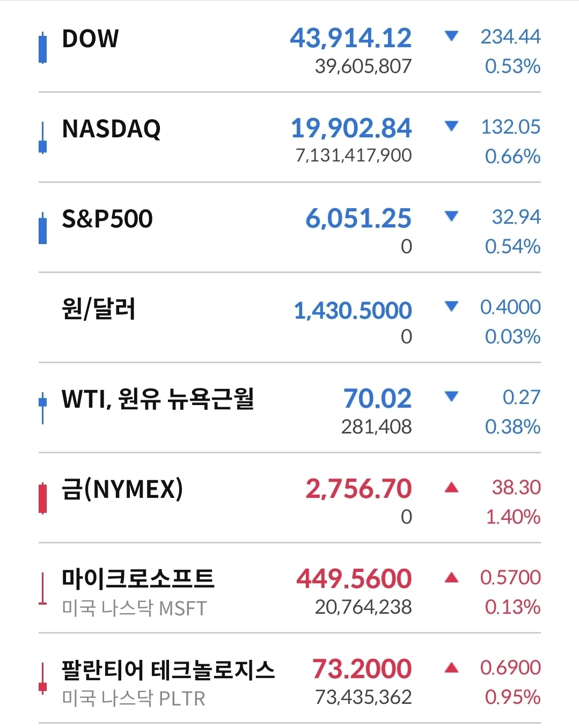Tap the 팔란티어 테크놀로지스 candlestick icon
579x728 pixels.
point(42,679)
